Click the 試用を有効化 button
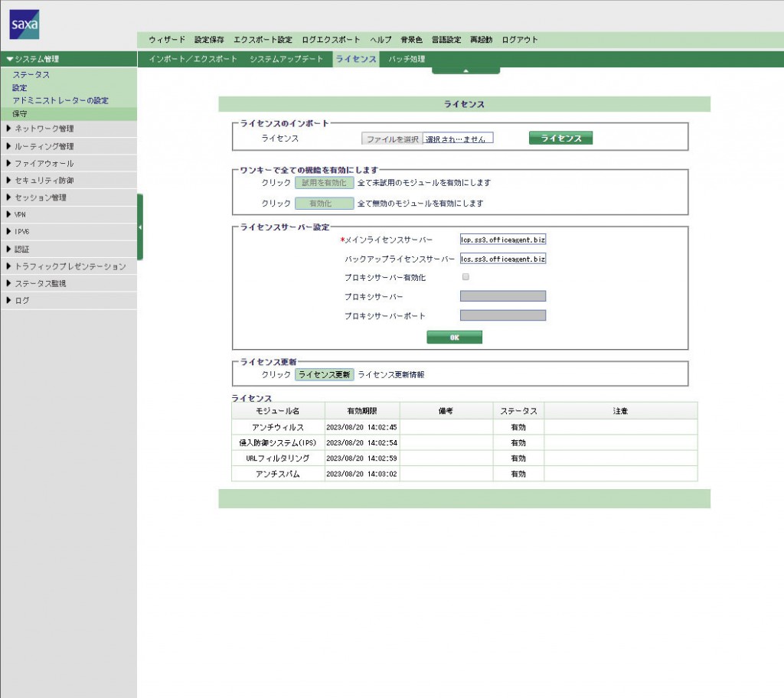784x698 pixels. pos(325,183)
